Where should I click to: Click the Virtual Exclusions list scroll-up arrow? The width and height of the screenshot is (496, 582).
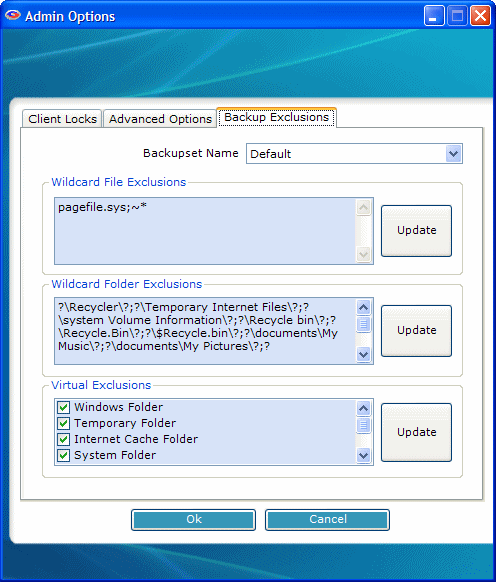363,408
